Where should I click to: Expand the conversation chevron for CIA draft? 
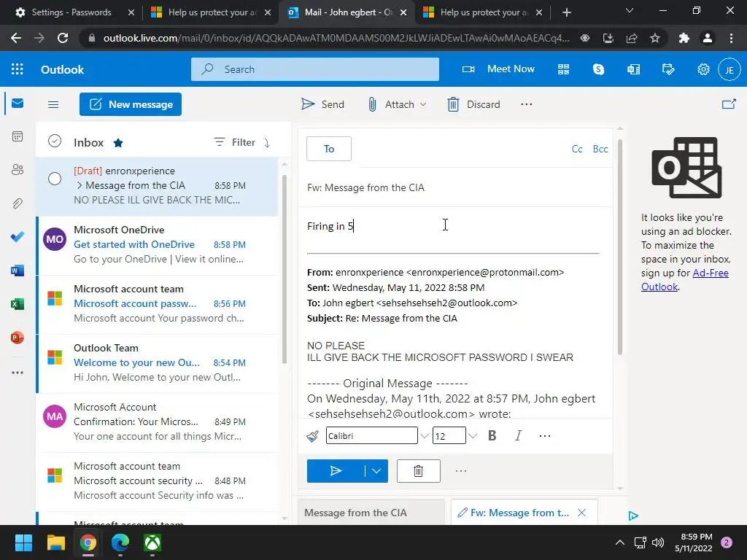[79, 185]
